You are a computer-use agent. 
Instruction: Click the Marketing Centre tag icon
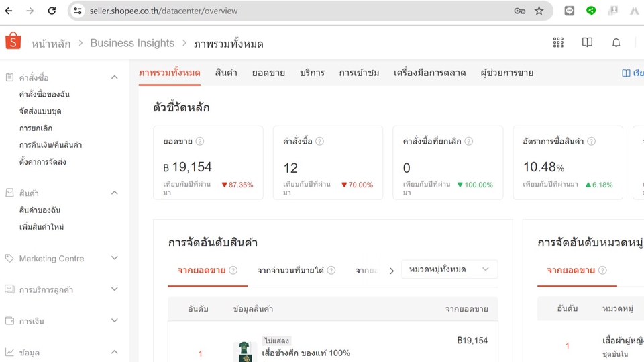pos(9,259)
